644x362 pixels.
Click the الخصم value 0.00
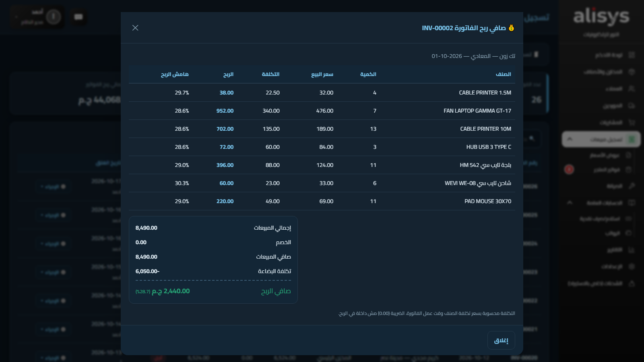click(x=141, y=242)
